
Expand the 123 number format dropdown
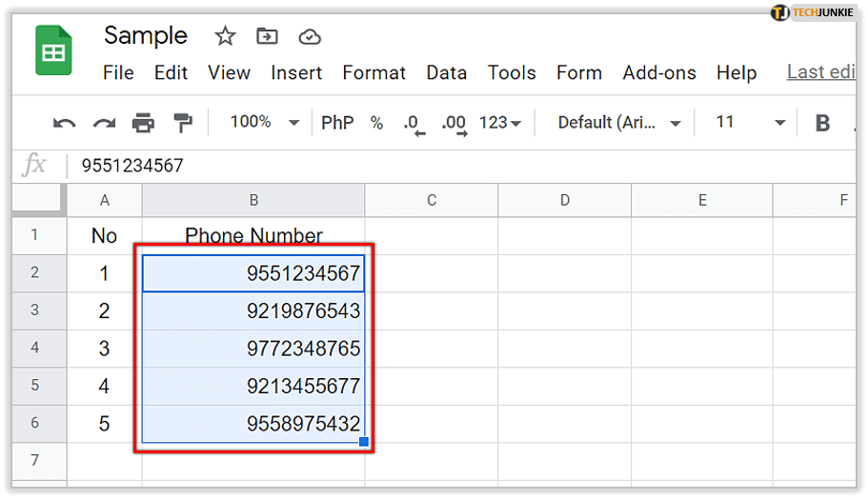(x=500, y=123)
